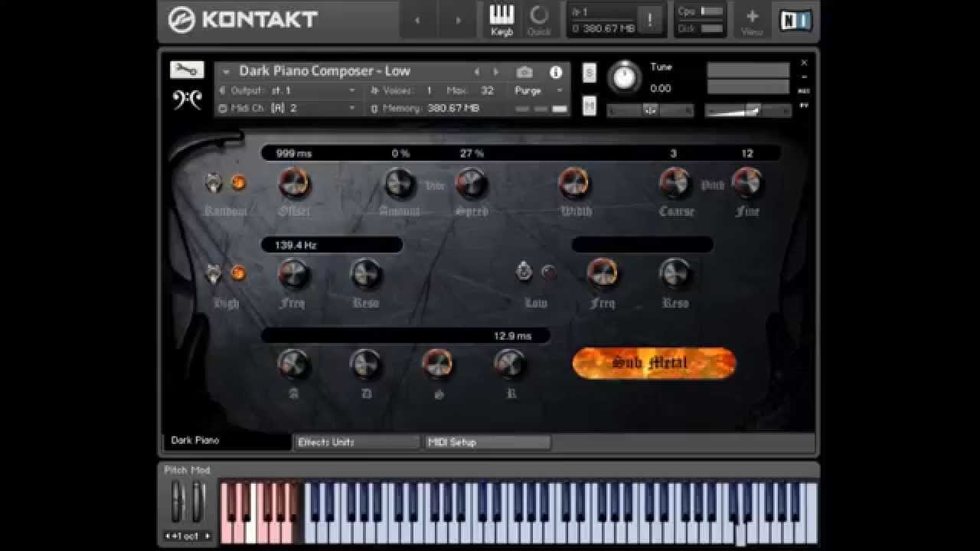The height and width of the screenshot is (551, 980).
Task: Go to previous preset in top bar
Action: pos(417,21)
